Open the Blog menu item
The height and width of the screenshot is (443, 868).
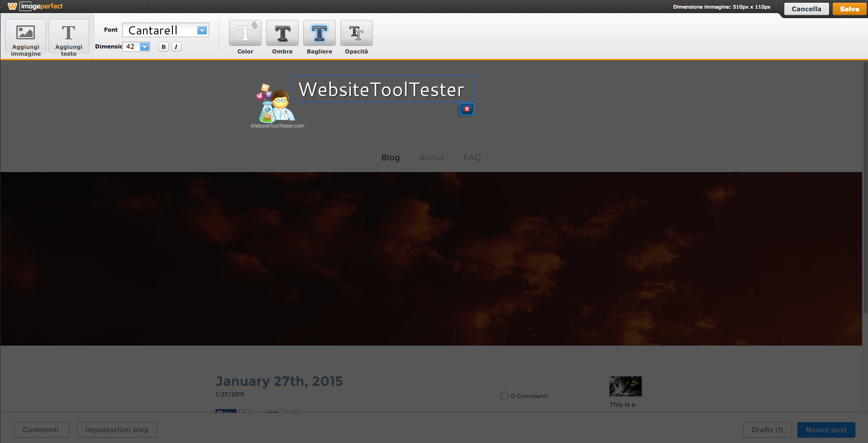tap(391, 158)
